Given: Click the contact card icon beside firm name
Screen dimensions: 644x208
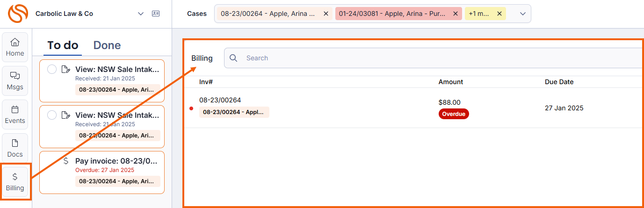Looking at the screenshot, I should tap(156, 14).
